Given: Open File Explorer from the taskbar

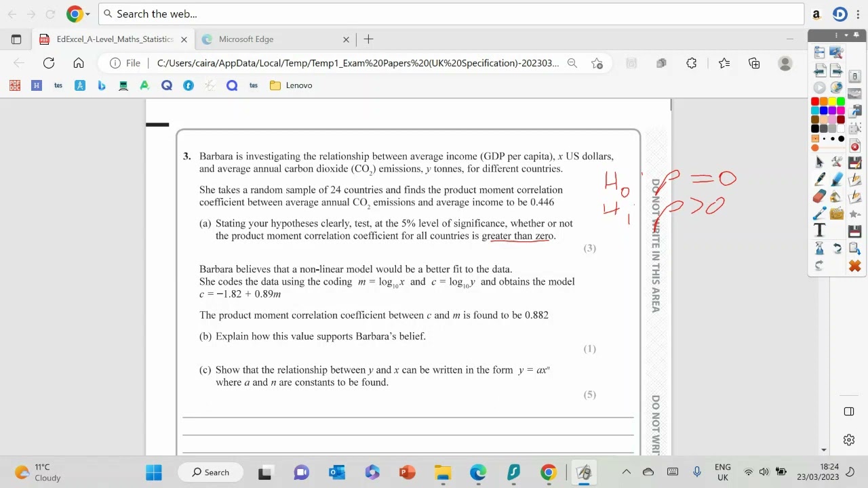Looking at the screenshot, I should pos(443,472).
